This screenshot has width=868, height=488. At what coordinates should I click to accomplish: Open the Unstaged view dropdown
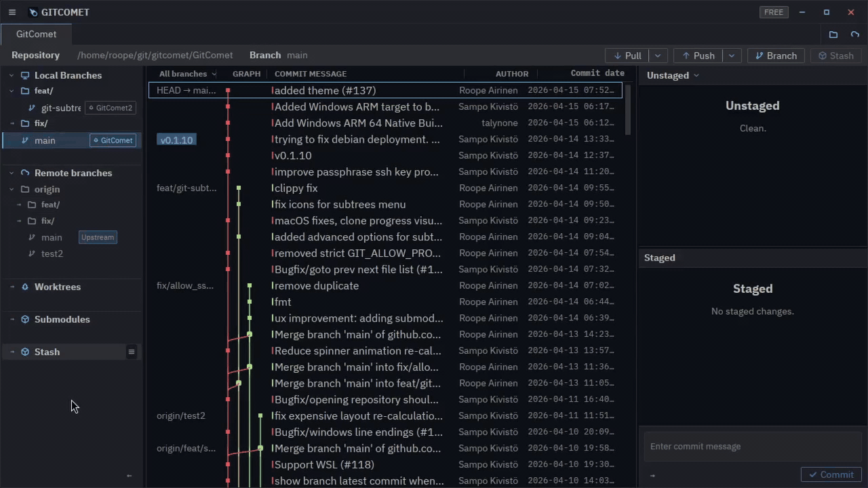[673, 75]
